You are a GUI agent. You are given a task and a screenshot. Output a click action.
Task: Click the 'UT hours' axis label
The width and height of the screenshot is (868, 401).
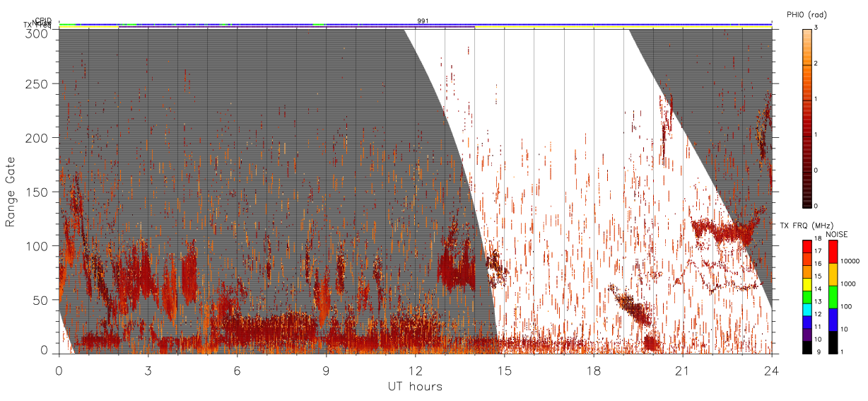pos(415,386)
